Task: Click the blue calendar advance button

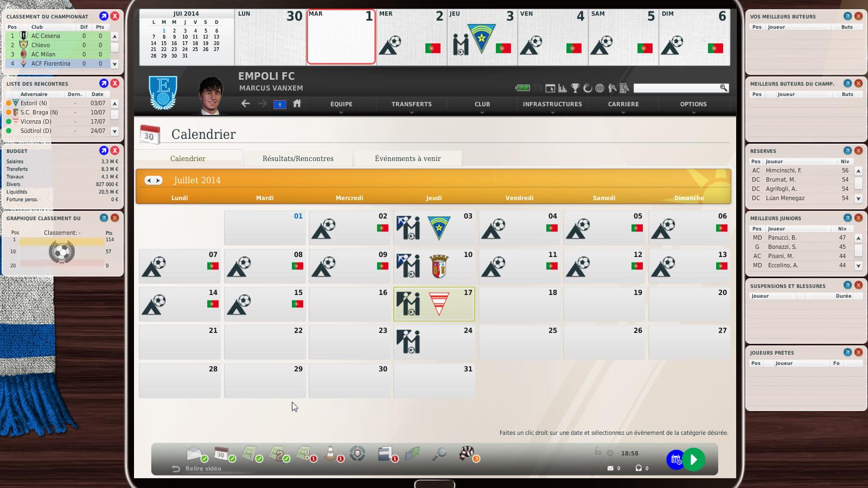Action: pyautogui.click(x=675, y=460)
